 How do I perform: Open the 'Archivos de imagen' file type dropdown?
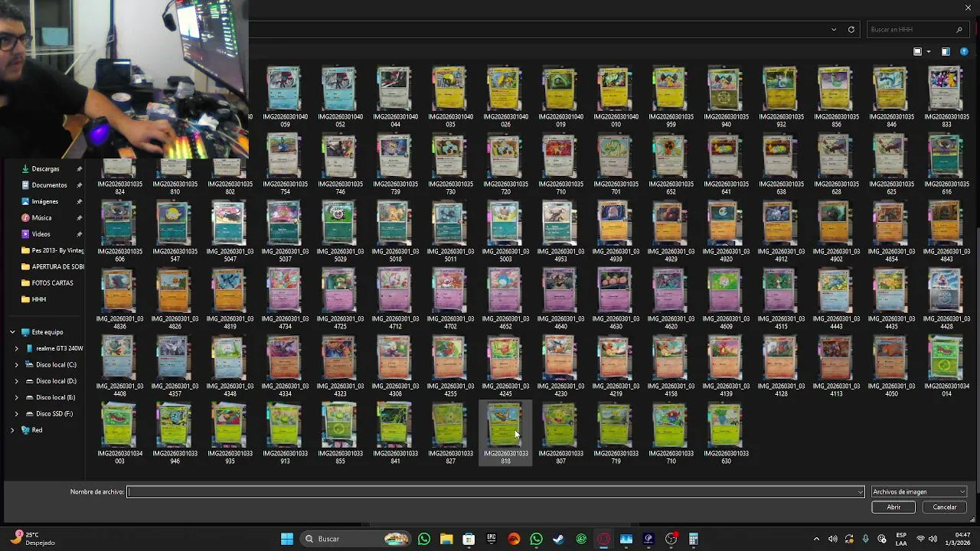pos(919,492)
